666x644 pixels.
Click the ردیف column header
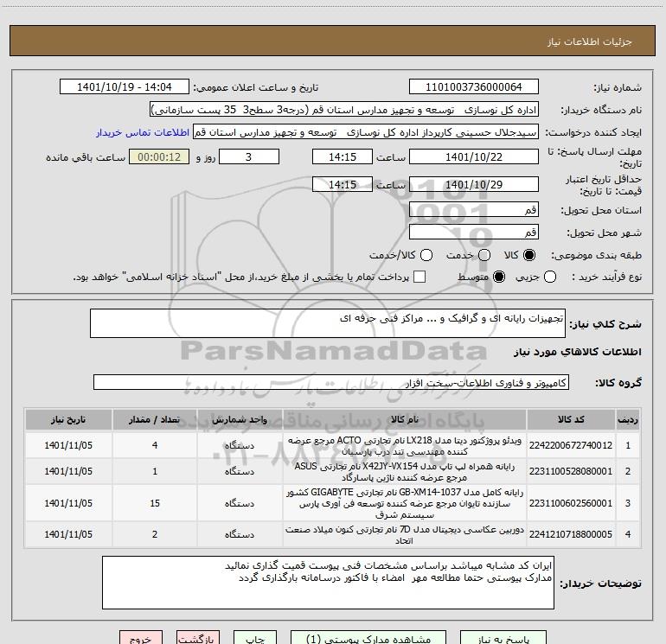coord(628,419)
